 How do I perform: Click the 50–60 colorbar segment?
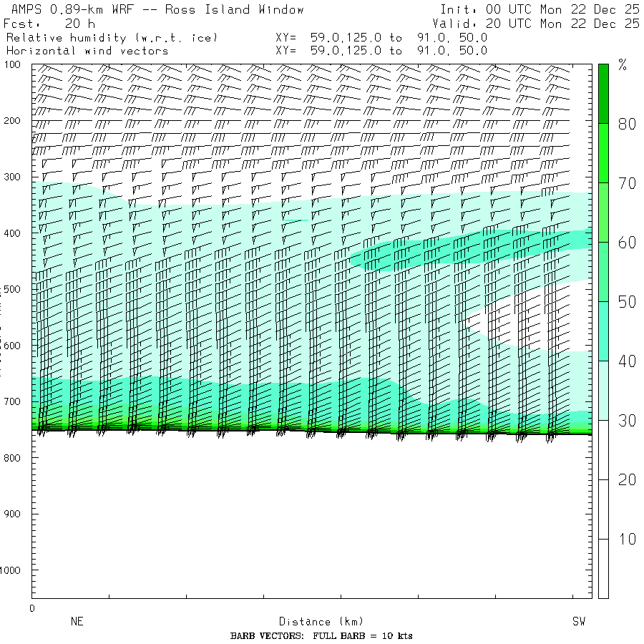click(x=603, y=271)
